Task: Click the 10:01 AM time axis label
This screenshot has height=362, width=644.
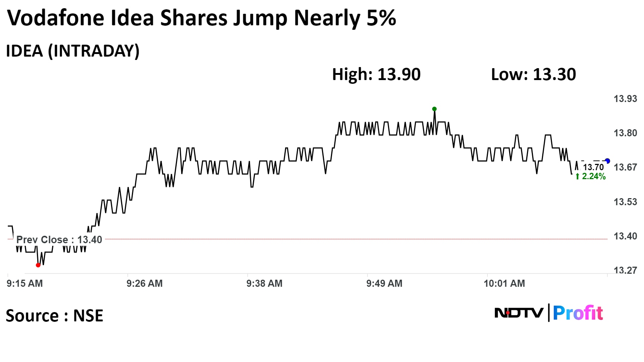Action: [x=504, y=283]
